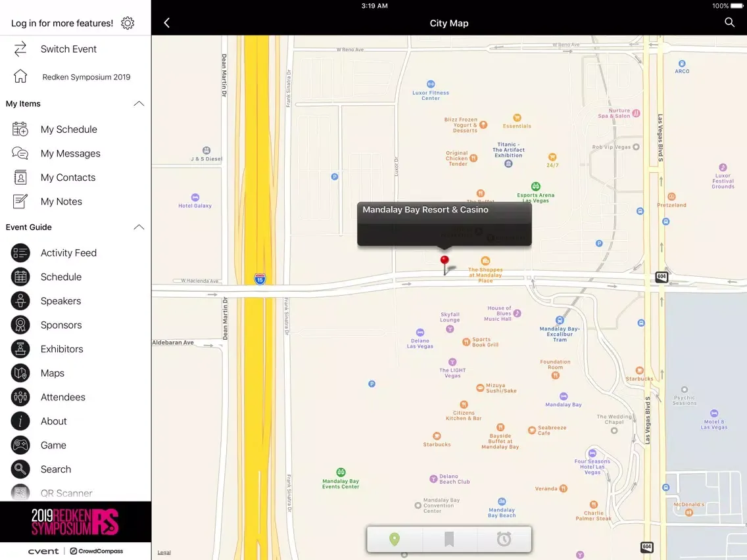Click the Skyfall Lounge marker
Image resolution: width=747 pixels, height=560 pixels.
450,329
